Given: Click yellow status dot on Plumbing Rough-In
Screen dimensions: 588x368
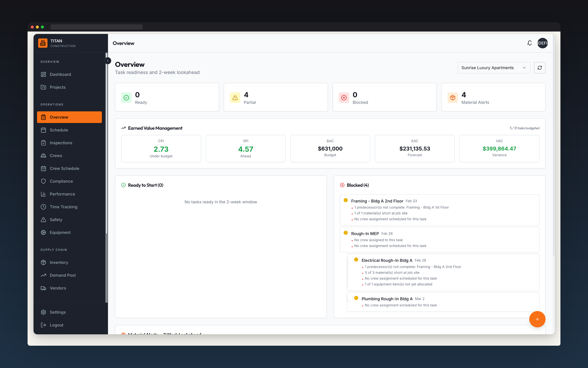Looking at the screenshot, I should (356, 298).
